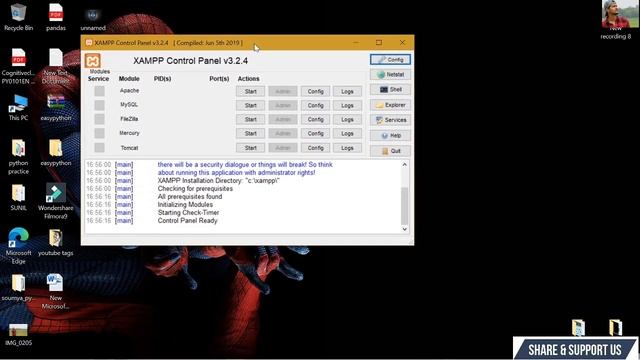The image size is (640, 360).
Task: Click the 'Starting Check-Timer' log line
Action: pyautogui.click(x=188, y=213)
